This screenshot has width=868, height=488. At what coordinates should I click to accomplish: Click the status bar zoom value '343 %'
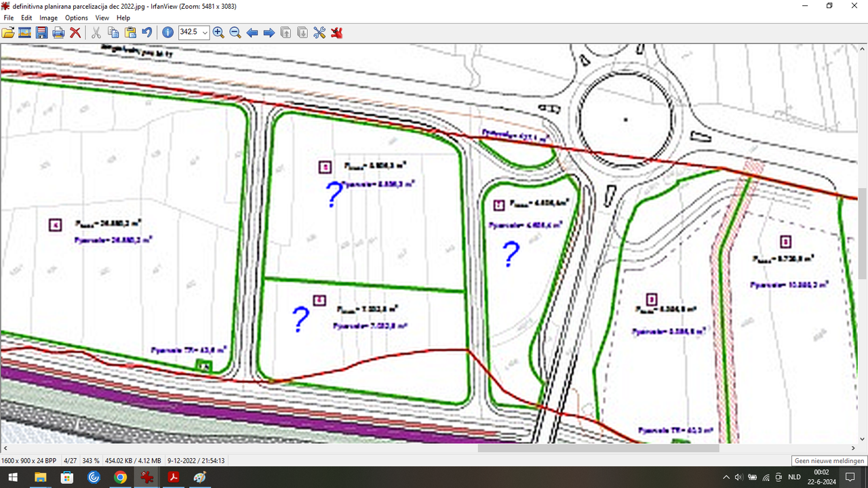[91, 460]
